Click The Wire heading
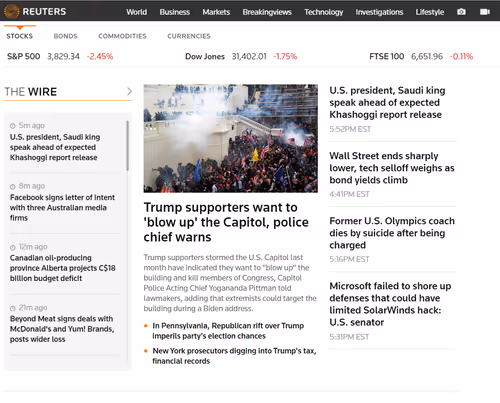500x403 pixels. click(x=31, y=92)
